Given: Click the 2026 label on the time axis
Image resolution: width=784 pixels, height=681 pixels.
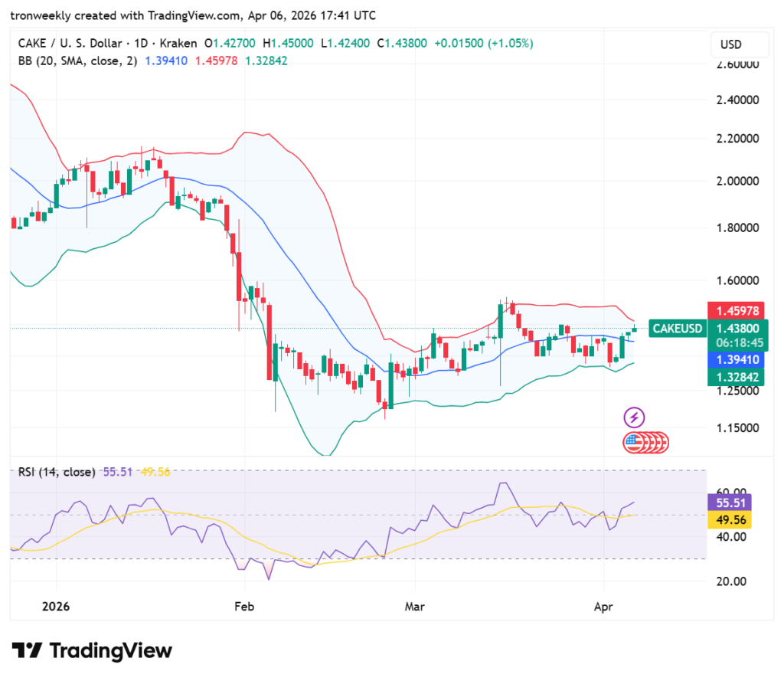Looking at the screenshot, I should click(x=57, y=606).
